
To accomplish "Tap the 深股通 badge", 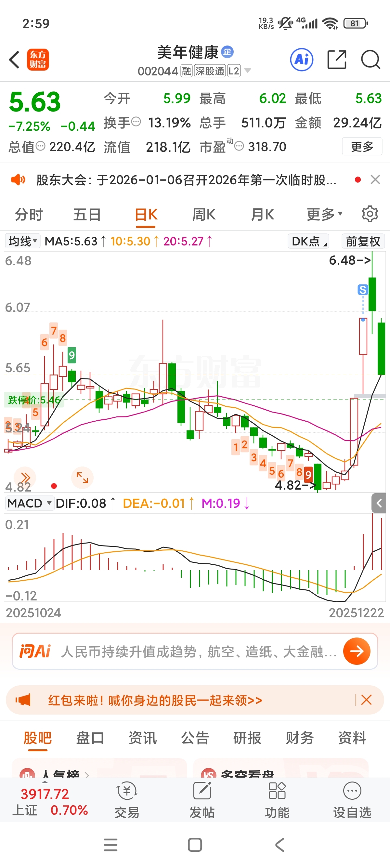I will pos(210,71).
